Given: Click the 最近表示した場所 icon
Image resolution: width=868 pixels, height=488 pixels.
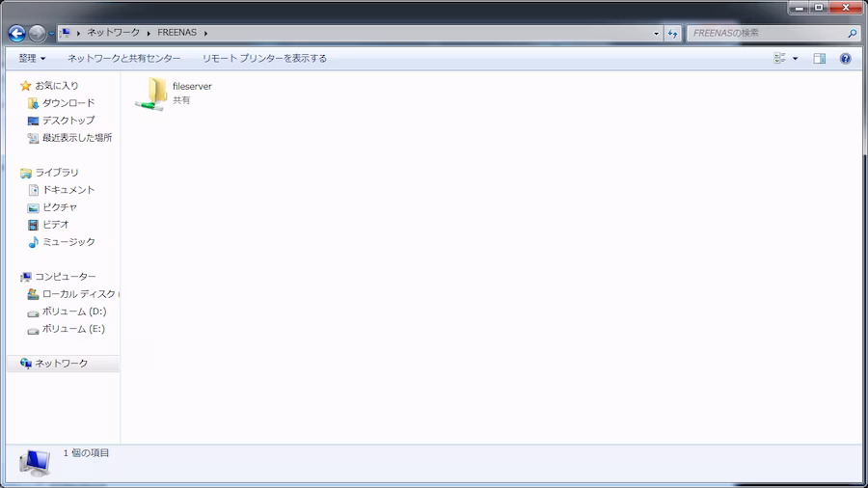Looking at the screenshot, I should pyautogui.click(x=33, y=138).
